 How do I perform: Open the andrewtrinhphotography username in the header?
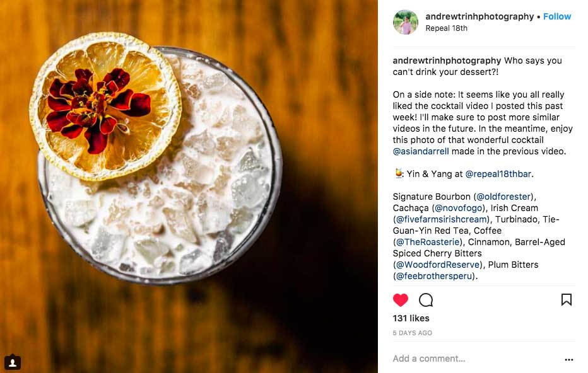click(x=479, y=16)
